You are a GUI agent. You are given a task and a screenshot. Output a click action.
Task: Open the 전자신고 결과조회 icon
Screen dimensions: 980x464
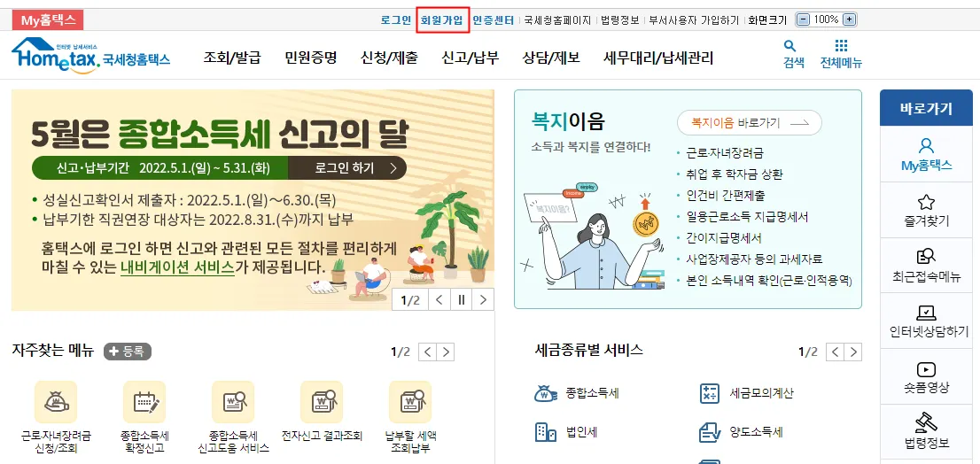(322, 401)
